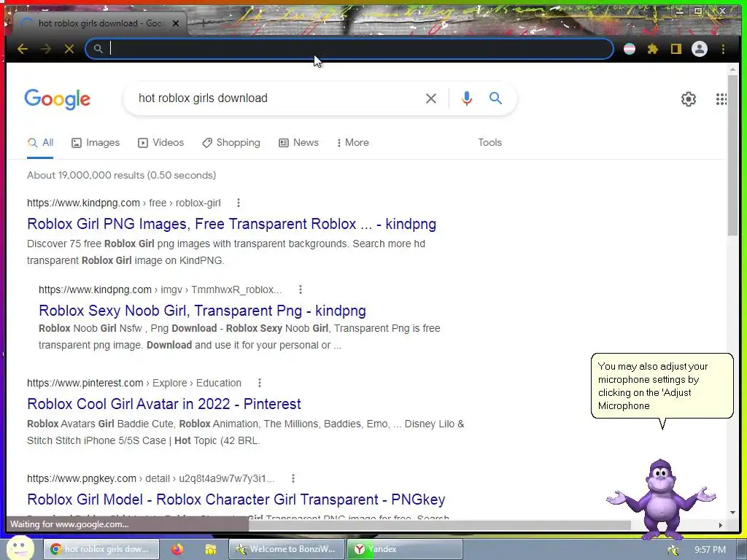Start voice search with microphone icon

point(467,98)
